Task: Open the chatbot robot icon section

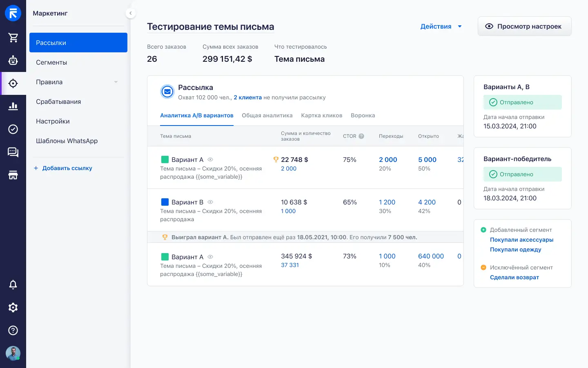Action: [x=13, y=61]
